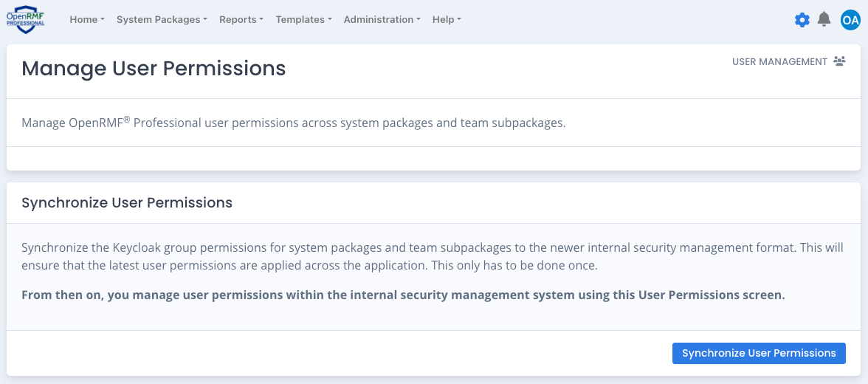The height and width of the screenshot is (384, 868).
Task: Click the User Management people icon
Action: pos(839,61)
